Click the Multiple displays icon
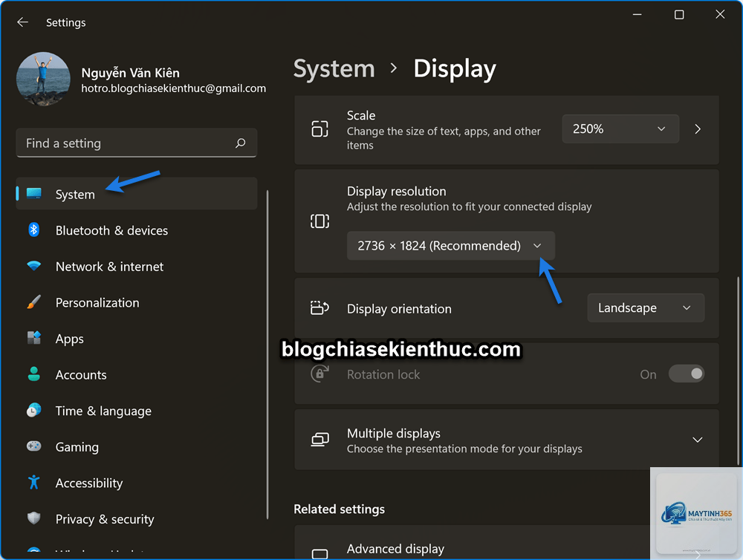This screenshot has width=743, height=560. 319,440
